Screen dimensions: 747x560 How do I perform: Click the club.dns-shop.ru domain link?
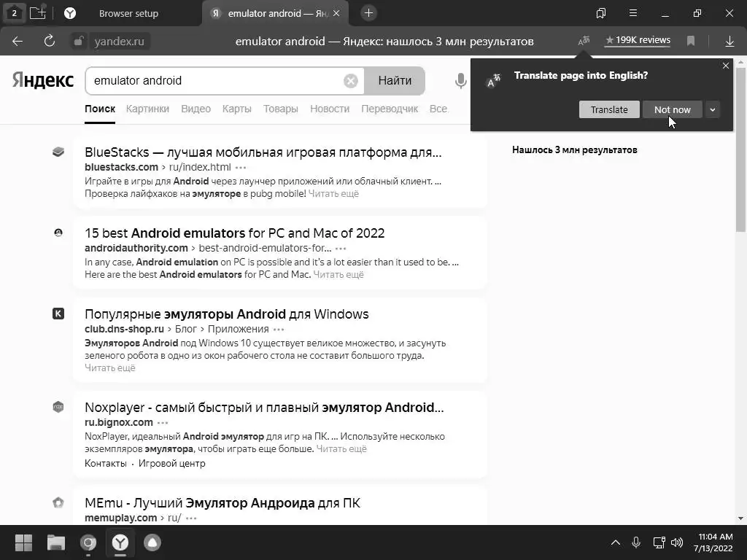tap(124, 329)
